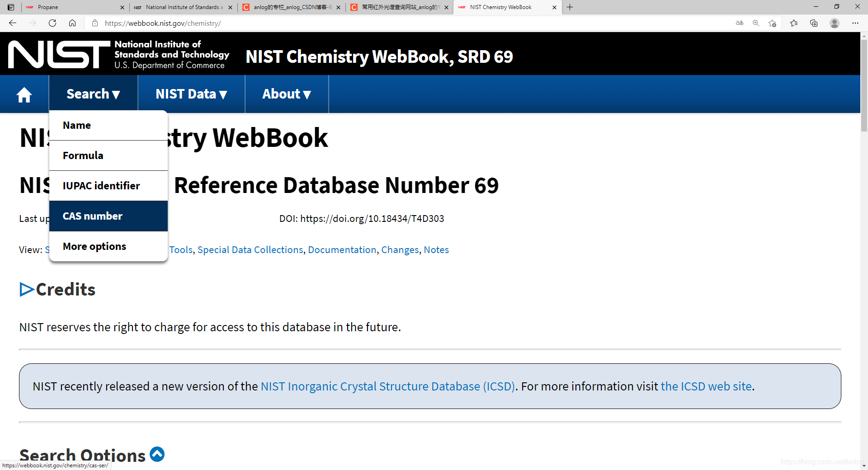Collapse Search Options with the chevron-up icon

(157, 454)
